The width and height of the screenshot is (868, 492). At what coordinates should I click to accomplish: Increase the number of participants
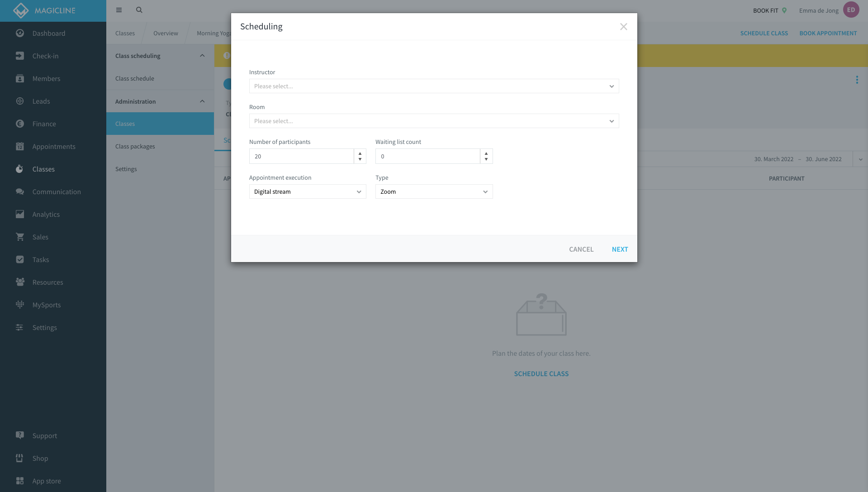click(360, 153)
